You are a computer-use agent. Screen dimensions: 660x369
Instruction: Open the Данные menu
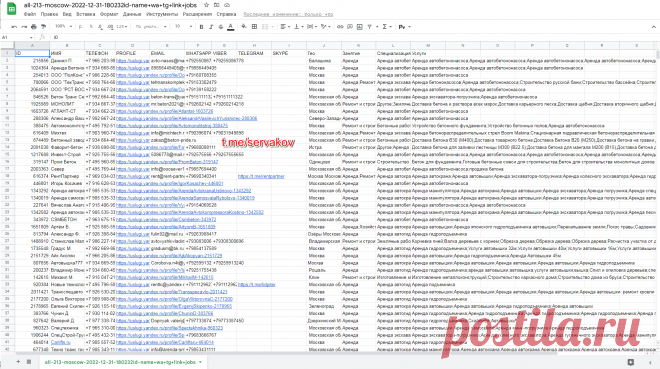tap(132, 14)
